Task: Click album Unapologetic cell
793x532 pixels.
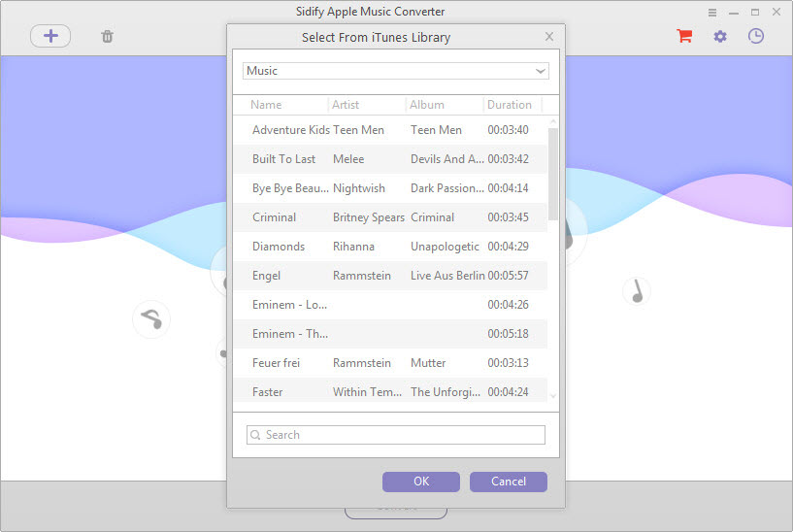Action: pos(445,247)
